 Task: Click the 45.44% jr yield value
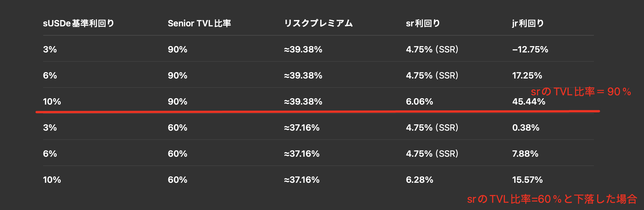tap(529, 102)
